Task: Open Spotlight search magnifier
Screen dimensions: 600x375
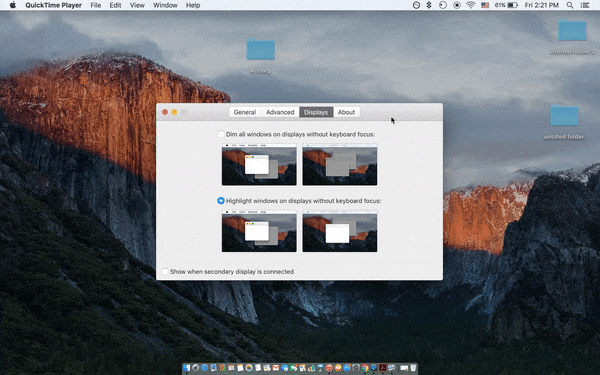Action: point(570,5)
